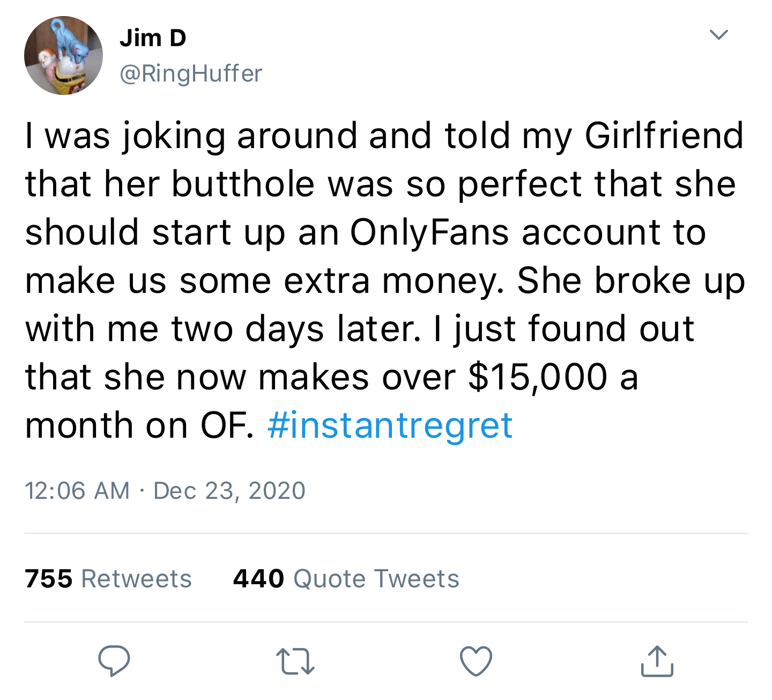Viewport: 772px width, 700px height.
Task: Click the @RingHuffer handle
Action: click(x=191, y=73)
